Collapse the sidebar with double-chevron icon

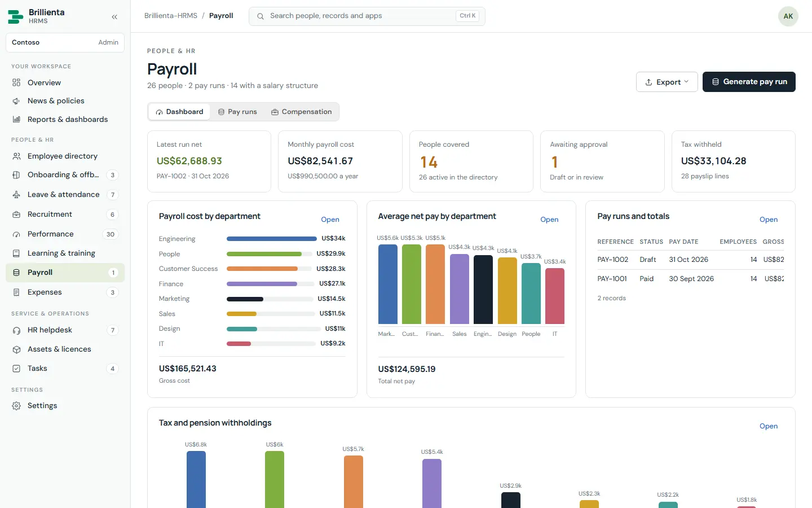click(x=114, y=17)
